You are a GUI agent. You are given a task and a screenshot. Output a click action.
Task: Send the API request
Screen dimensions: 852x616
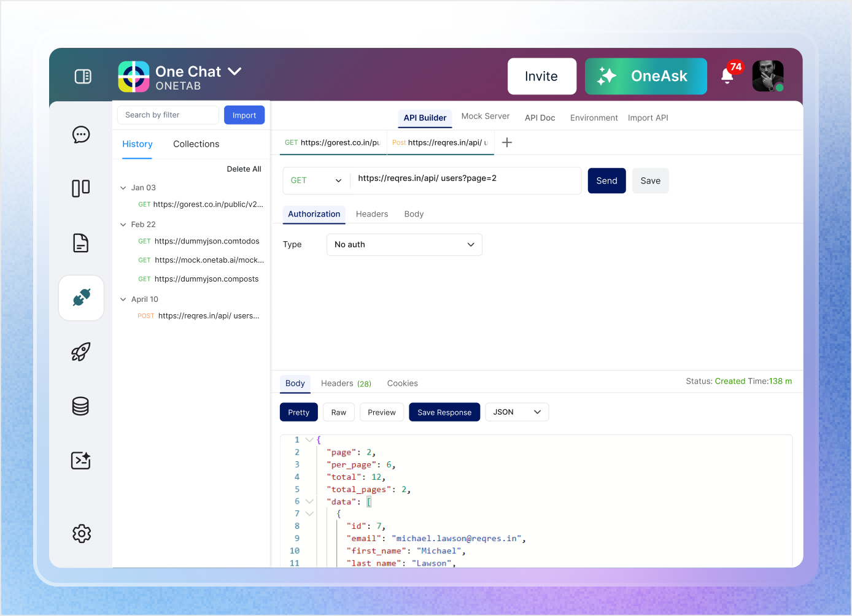coord(606,181)
